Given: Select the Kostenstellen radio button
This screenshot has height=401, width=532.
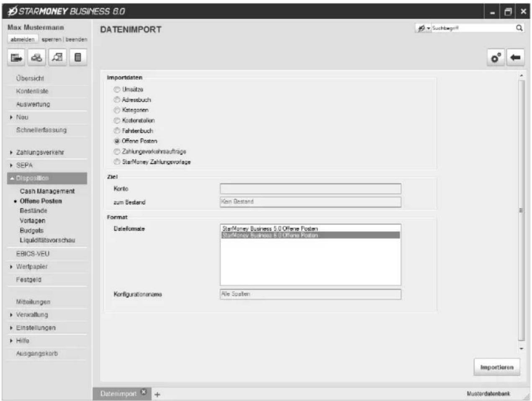Looking at the screenshot, I should 117,120.
